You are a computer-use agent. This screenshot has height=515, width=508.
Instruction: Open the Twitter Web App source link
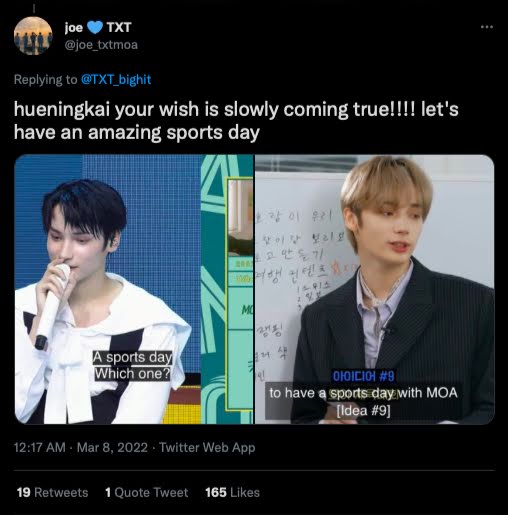[x=207, y=447]
